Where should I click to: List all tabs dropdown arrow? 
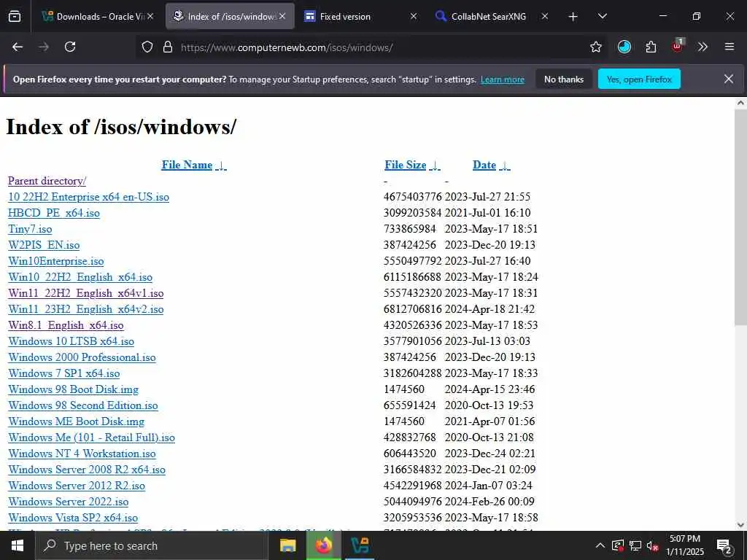coord(602,16)
